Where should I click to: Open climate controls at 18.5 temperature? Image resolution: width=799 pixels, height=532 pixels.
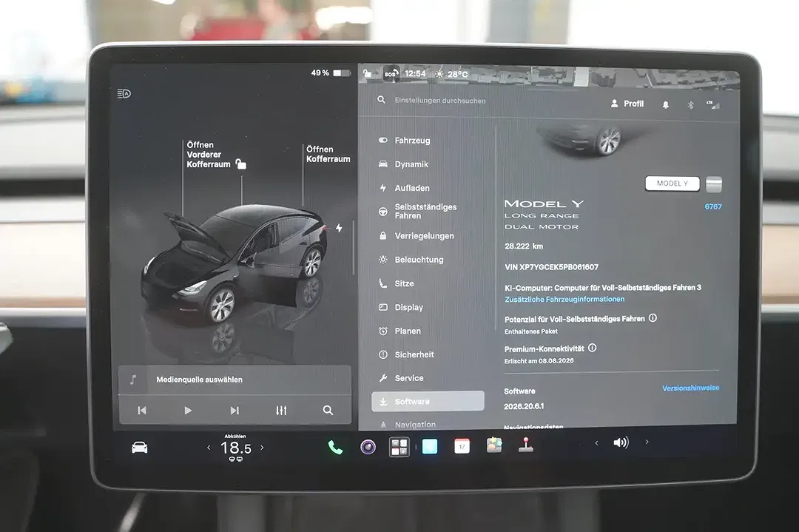pyautogui.click(x=235, y=448)
